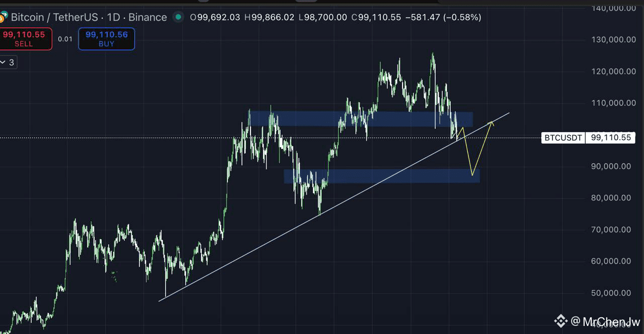Click the change value −581.47 (−0.58%)
This screenshot has width=644, height=334.
pyautogui.click(x=443, y=17)
